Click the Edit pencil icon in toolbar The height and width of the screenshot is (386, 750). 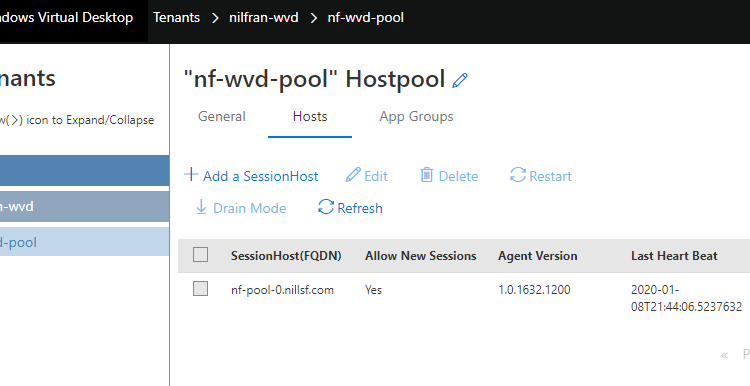(353, 175)
